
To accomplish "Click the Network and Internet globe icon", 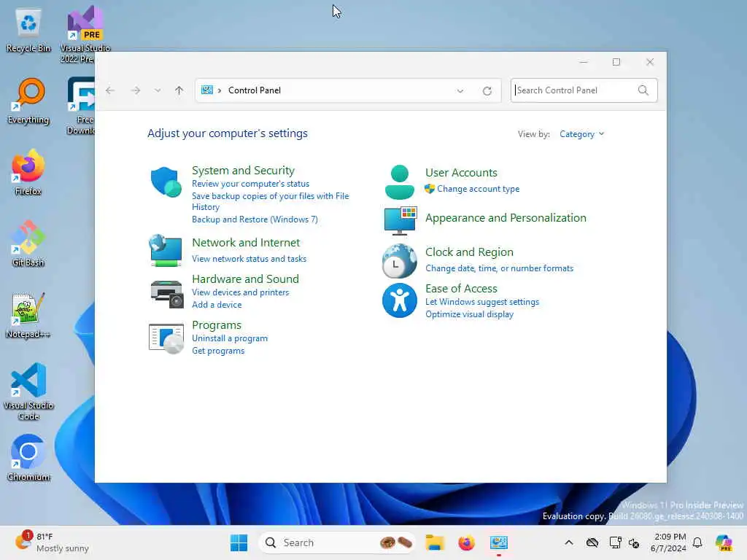I will [166, 251].
